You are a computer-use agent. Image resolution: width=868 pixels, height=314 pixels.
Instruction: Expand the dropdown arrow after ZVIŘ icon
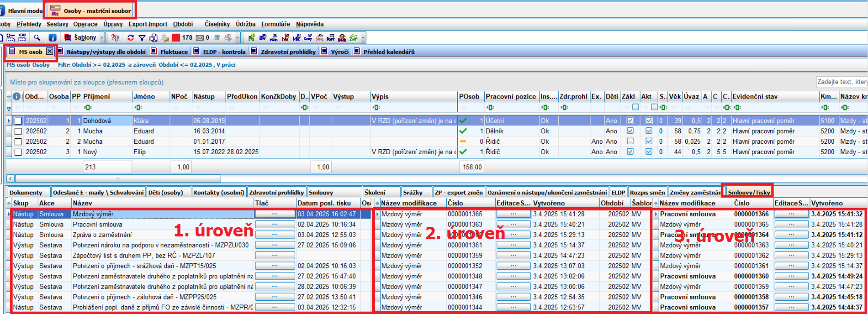[363, 37]
